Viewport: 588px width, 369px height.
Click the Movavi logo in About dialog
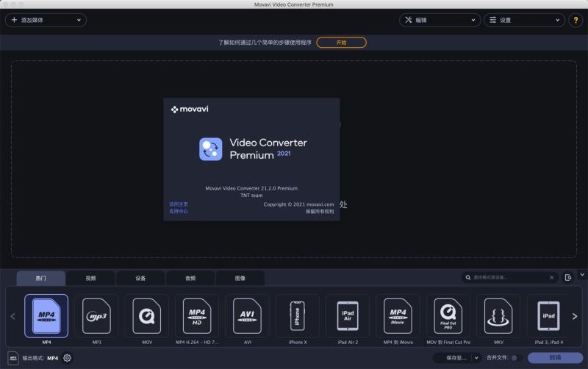pyautogui.click(x=190, y=109)
